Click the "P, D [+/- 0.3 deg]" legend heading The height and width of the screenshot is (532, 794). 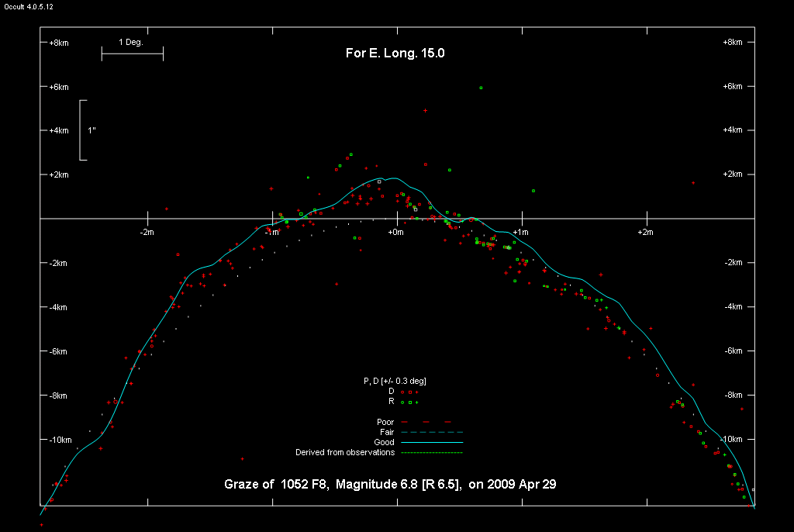[395, 381]
